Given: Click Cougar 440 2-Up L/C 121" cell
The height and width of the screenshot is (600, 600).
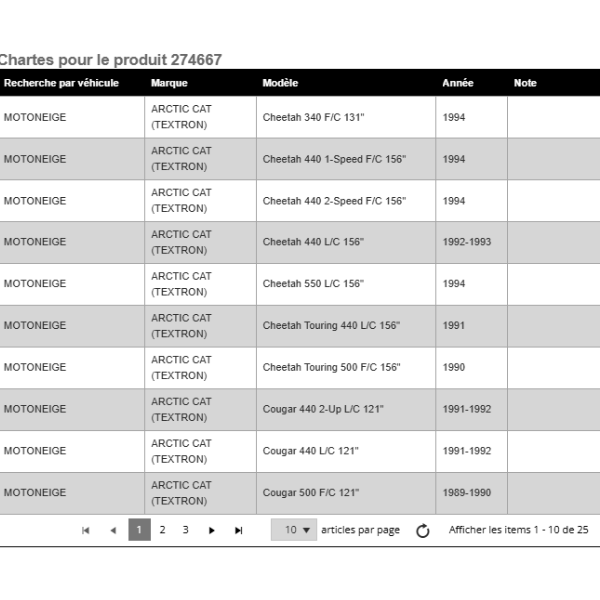Looking at the screenshot, I should [x=346, y=409].
